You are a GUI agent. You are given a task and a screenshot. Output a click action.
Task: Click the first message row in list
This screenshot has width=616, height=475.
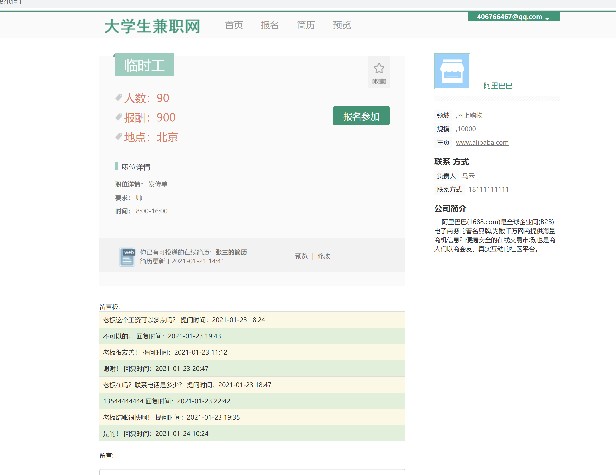click(250, 319)
